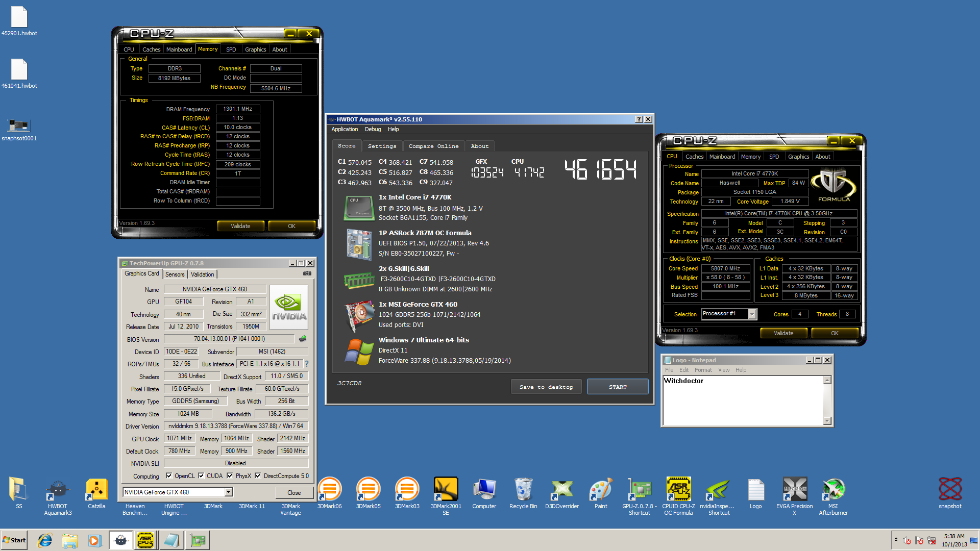Viewport: 980px width, 551px height.
Task: Launch 3DMark05 desktop shortcut
Action: click(x=368, y=493)
